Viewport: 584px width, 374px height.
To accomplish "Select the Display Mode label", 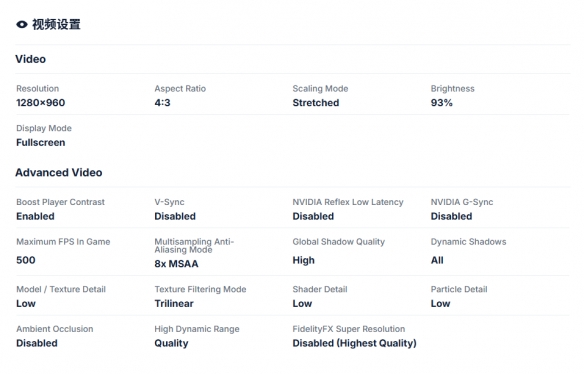I will [x=44, y=128].
